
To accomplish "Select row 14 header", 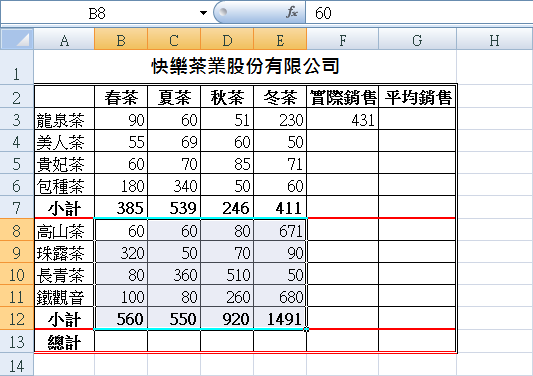I will [16, 364].
